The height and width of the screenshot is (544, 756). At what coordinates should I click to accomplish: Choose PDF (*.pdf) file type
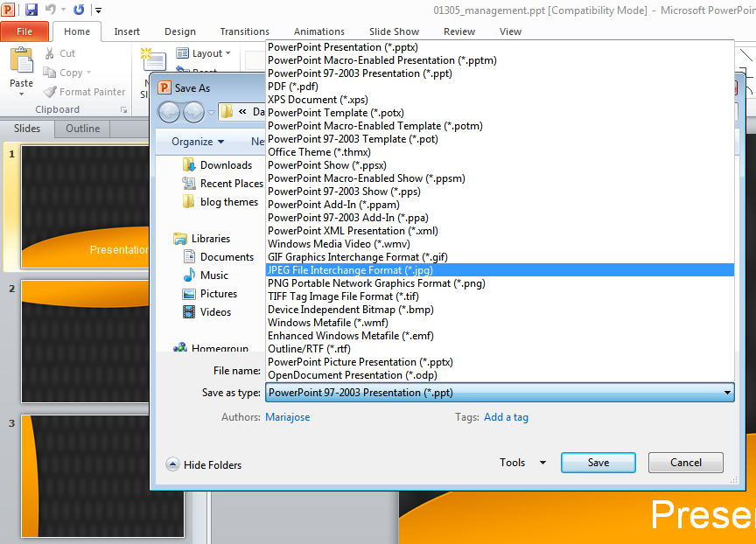(500, 87)
